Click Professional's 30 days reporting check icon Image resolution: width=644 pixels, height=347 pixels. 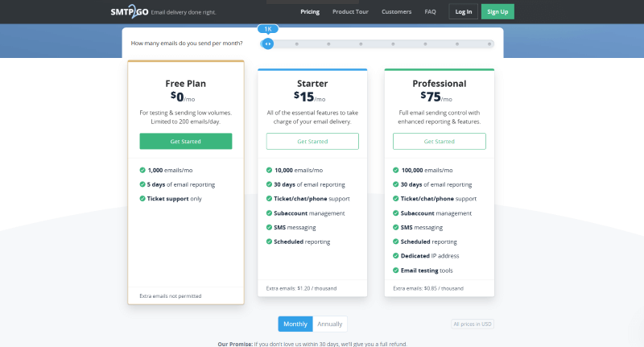point(396,184)
